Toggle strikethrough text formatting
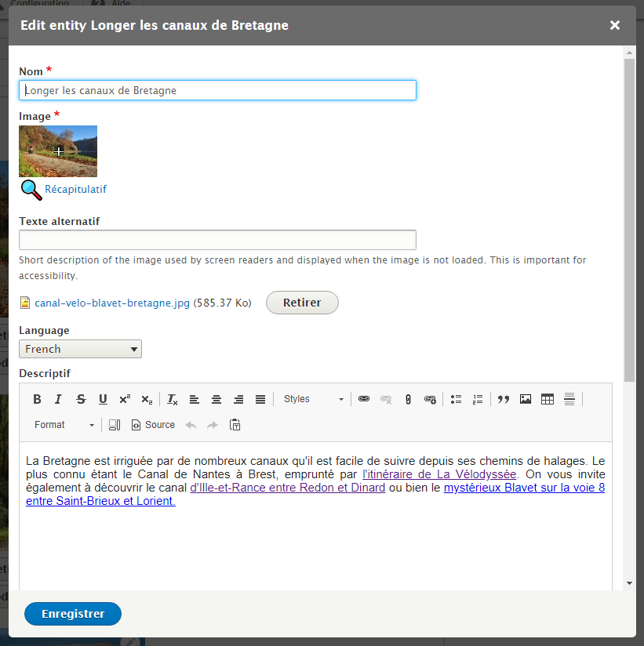 pos(81,399)
